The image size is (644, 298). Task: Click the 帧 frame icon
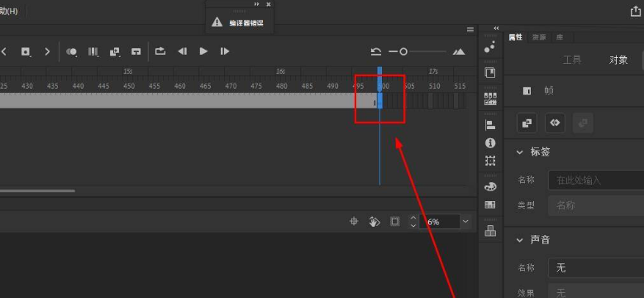[527, 91]
